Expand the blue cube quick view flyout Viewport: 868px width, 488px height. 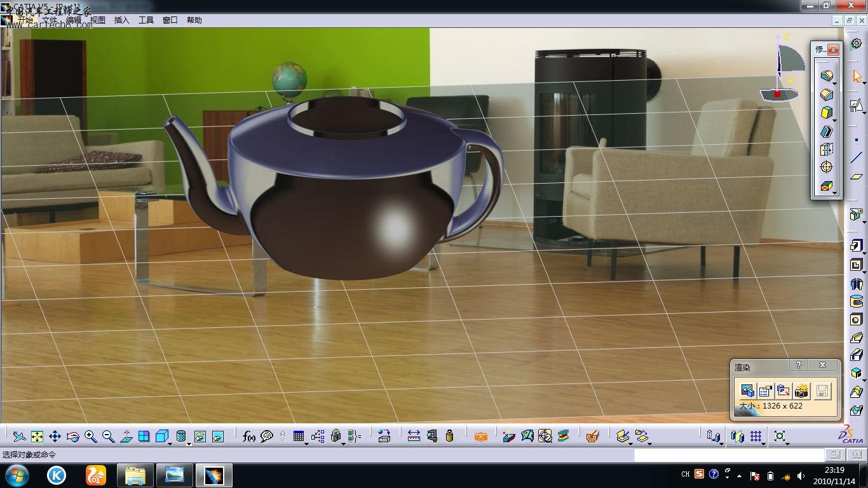point(170,443)
